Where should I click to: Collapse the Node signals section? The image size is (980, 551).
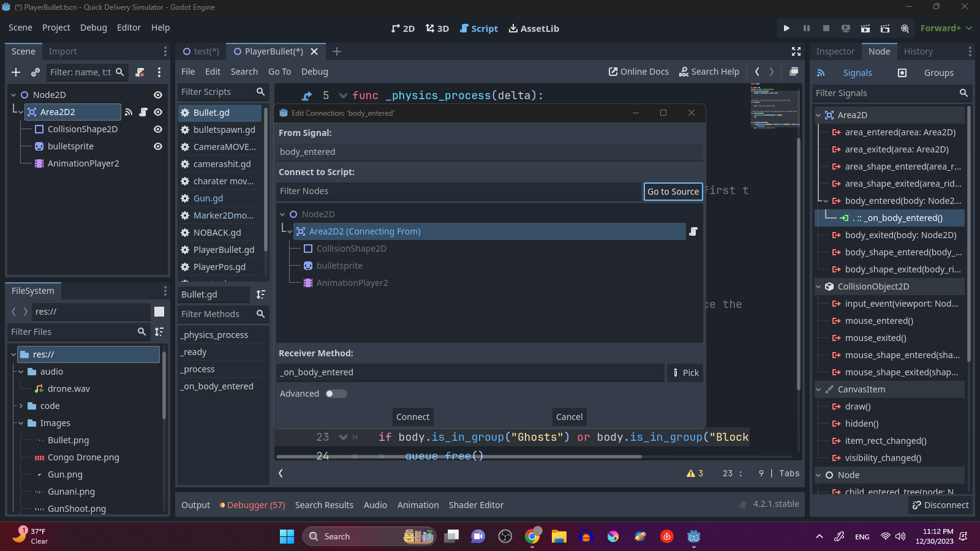click(819, 475)
